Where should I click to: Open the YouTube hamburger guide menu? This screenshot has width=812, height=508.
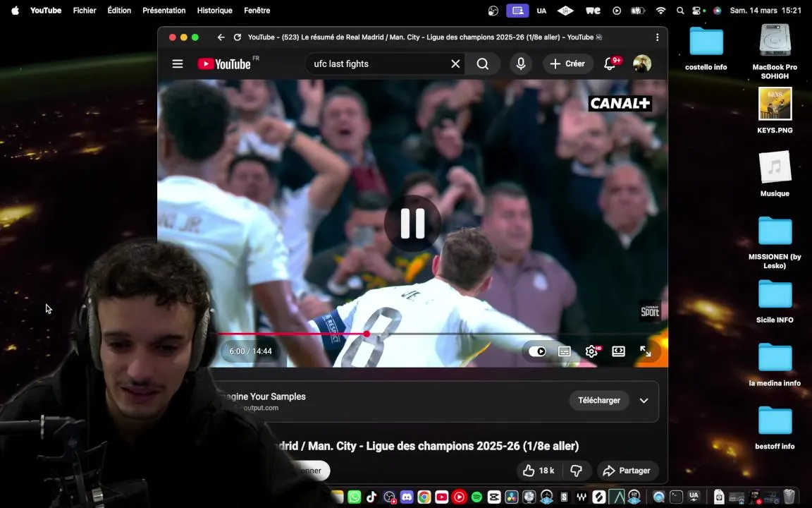pos(178,64)
